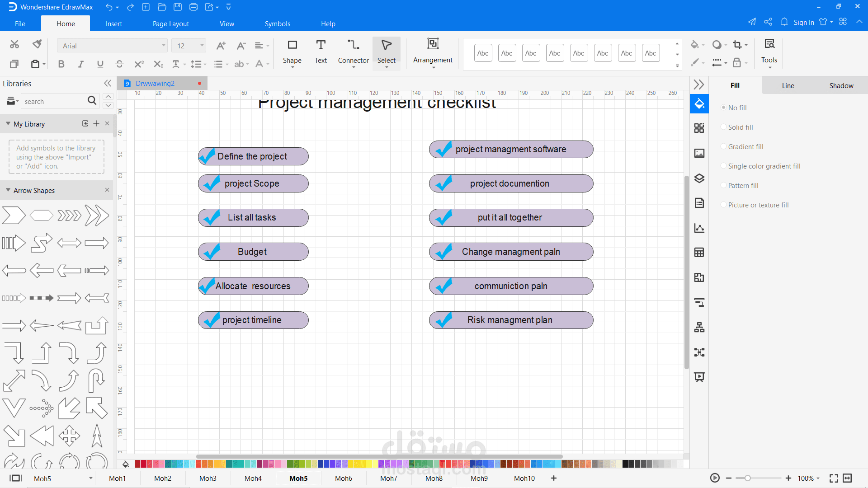Screen dimensions: 868x488
Task: Open the Moh6 page tab
Action: (x=344, y=478)
